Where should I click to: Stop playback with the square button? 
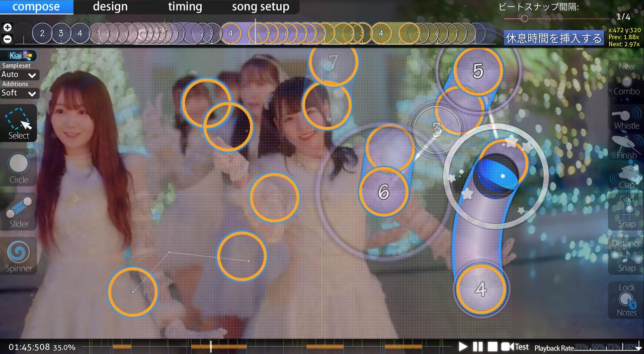(493, 346)
